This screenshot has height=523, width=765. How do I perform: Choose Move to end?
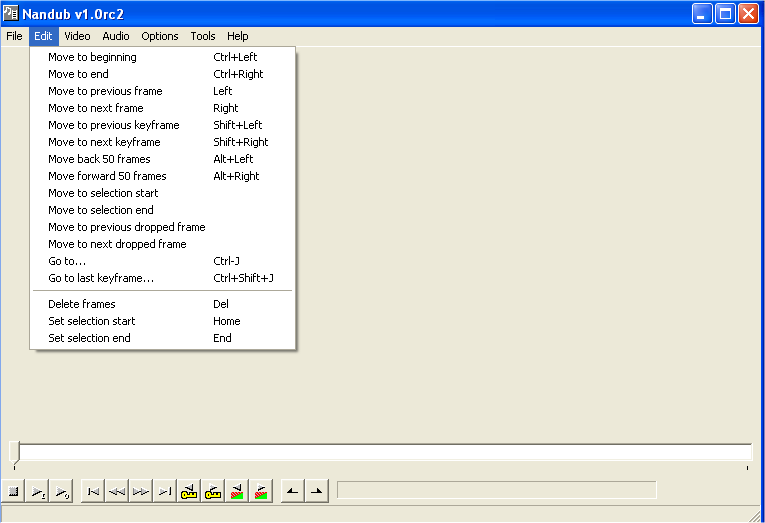(162, 74)
